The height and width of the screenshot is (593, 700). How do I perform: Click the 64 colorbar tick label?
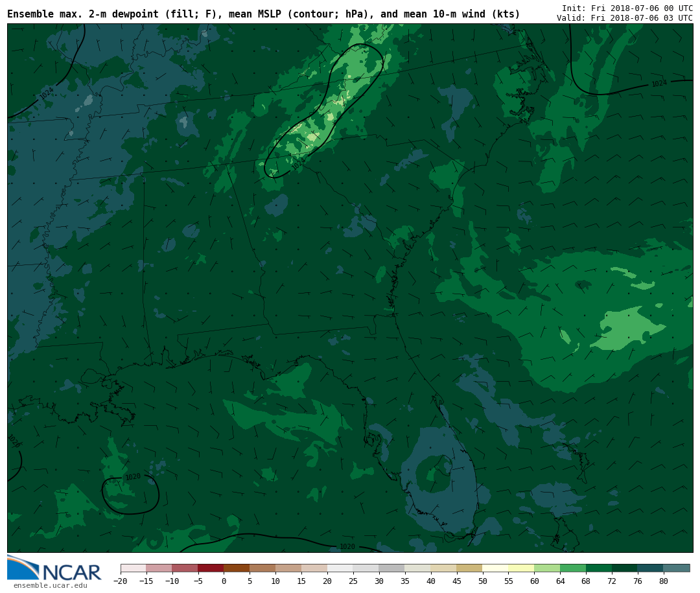[x=560, y=581]
